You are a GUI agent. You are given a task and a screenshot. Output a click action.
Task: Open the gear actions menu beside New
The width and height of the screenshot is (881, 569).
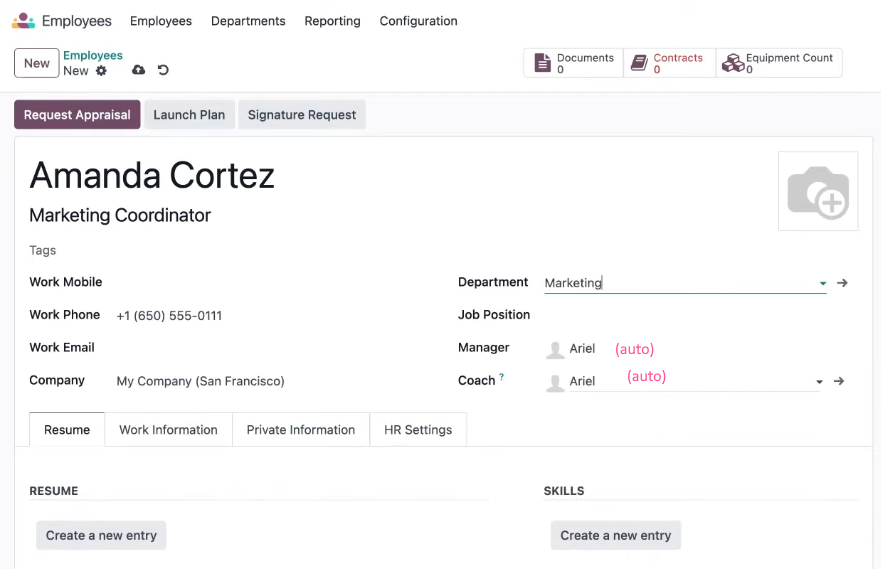(101, 71)
